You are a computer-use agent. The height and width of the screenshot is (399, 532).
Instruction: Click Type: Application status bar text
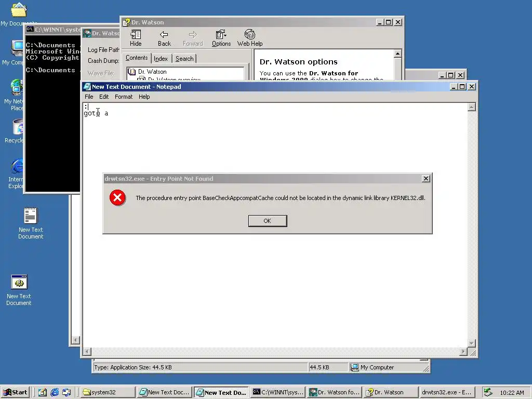click(132, 367)
